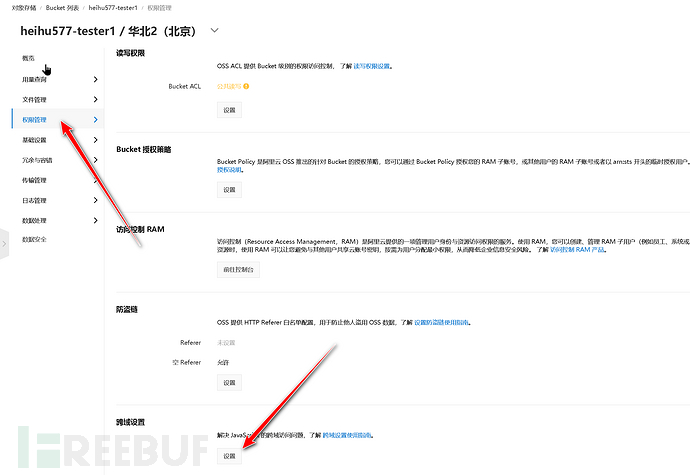The width and height of the screenshot is (690, 475).
Task: Open the 访问控制 RAM 产品 link
Action: click(x=577, y=250)
